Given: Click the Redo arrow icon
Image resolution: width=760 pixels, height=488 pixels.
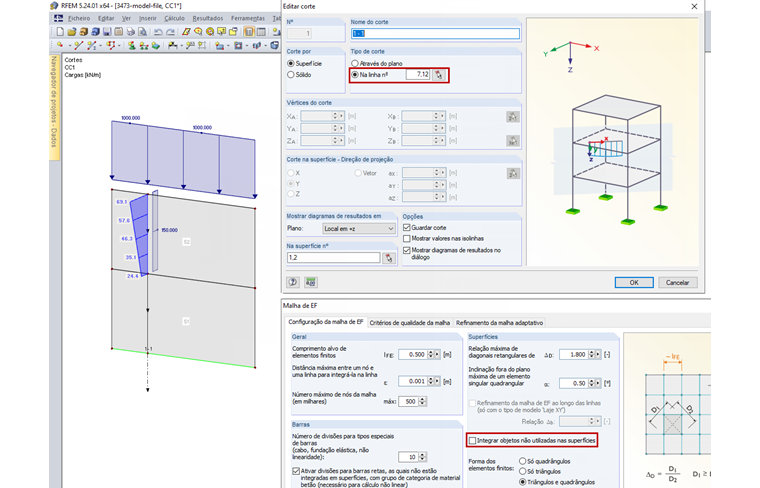Looking at the screenshot, I should tap(171, 32).
